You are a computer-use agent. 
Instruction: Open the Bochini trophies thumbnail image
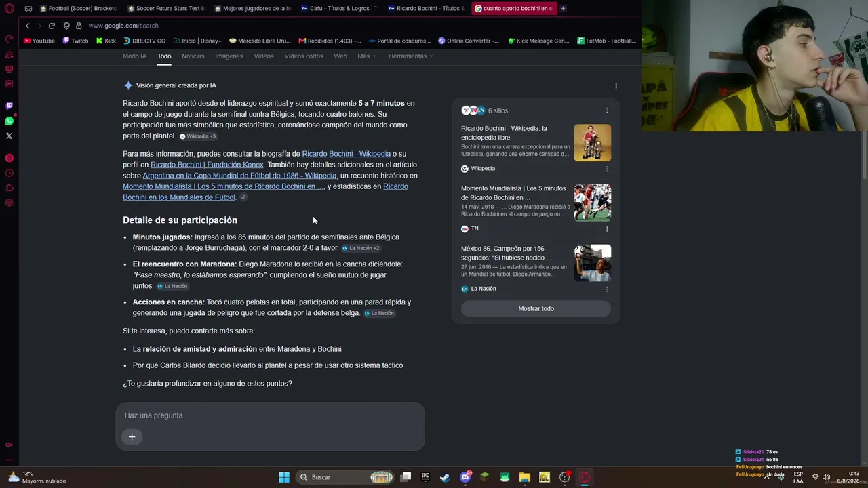[x=593, y=142]
